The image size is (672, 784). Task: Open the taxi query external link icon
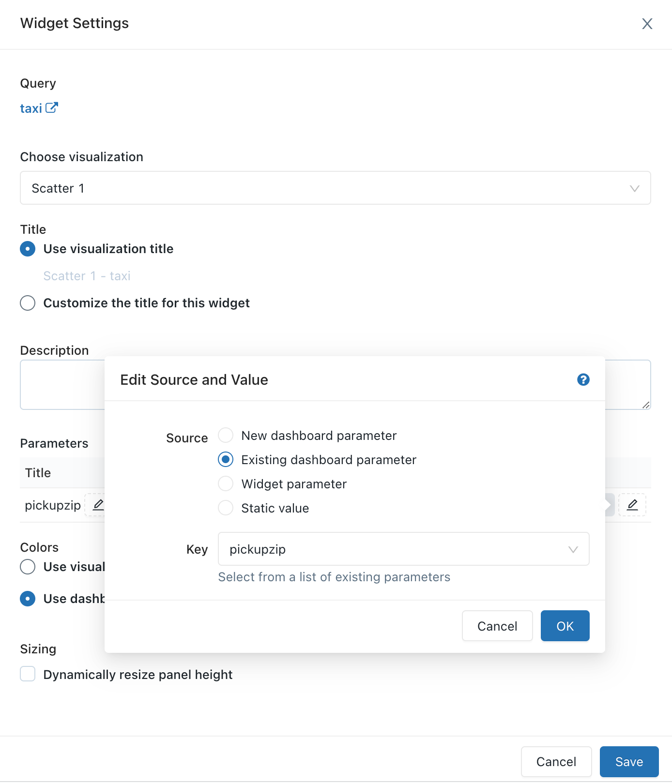[x=52, y=108]
